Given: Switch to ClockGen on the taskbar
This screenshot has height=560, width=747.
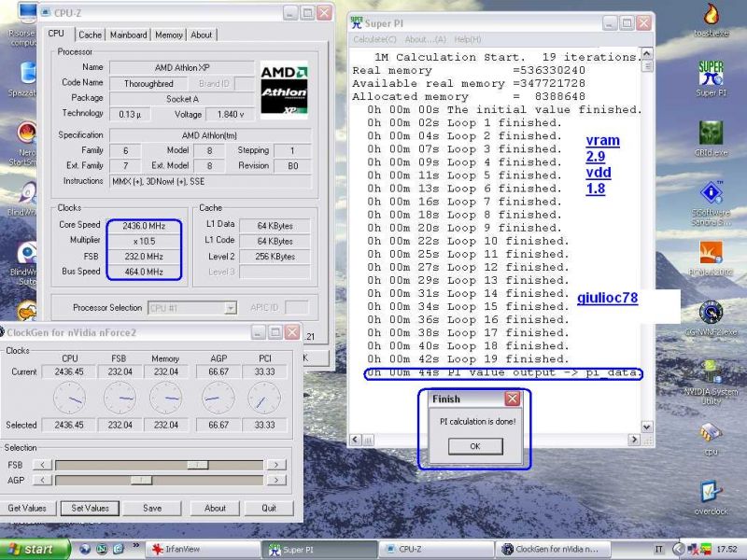Looking at the screenshot, I should [553, 549].
